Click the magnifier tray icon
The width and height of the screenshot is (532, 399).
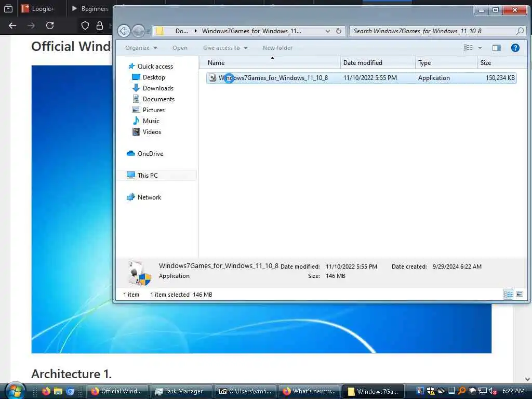click(x=462, y=391)
